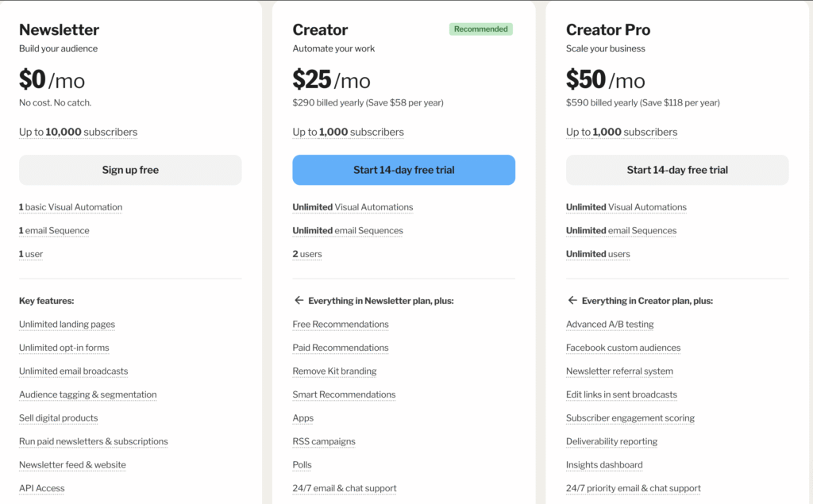The width and height of the screenshot is (813, 504).
Task: Open the Facebook custom audiences link
Action: 623,348
